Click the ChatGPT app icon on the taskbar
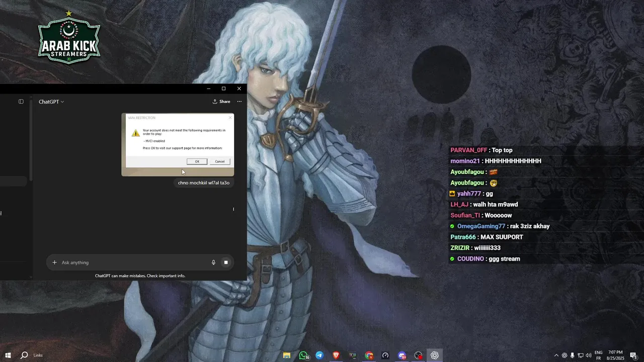The width and height of the screenshot is (644, 362). point(435,355)
